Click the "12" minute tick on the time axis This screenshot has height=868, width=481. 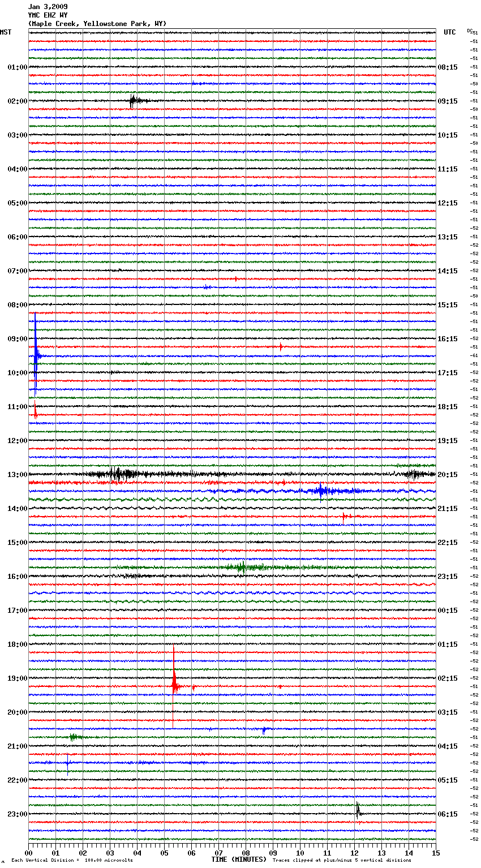tap(354, 853)
